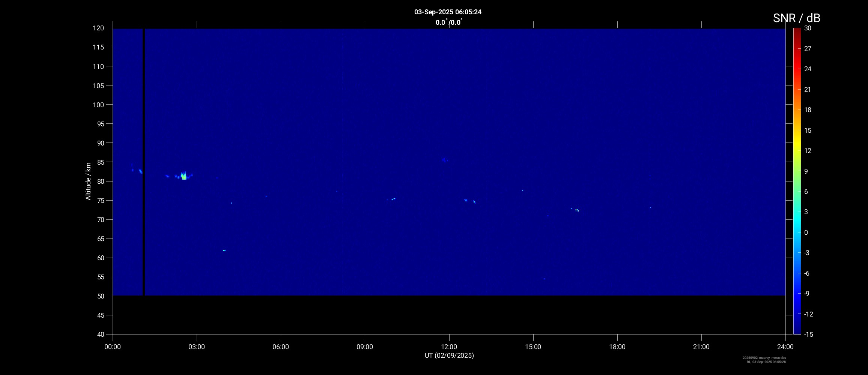Click the bright green echo near 02:30
This screenshot has width=868, height=375.
pyautogui.click(x=184, y=176)
